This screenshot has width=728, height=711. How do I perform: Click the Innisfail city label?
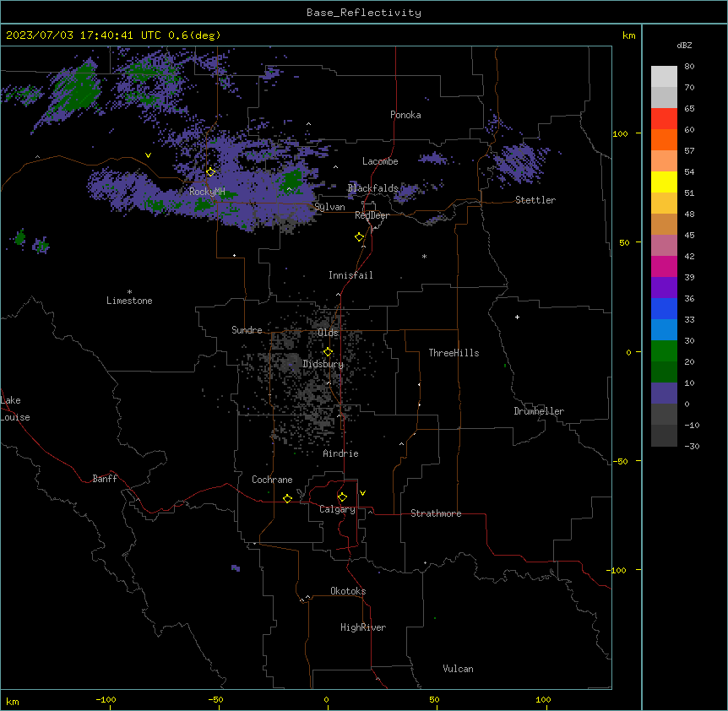(x=350, y=275)
